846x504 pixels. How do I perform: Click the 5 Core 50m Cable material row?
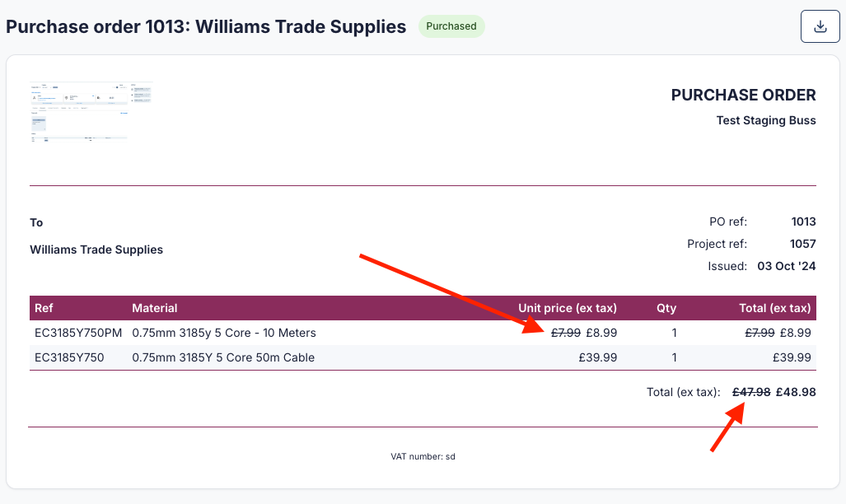coord(223,357)
